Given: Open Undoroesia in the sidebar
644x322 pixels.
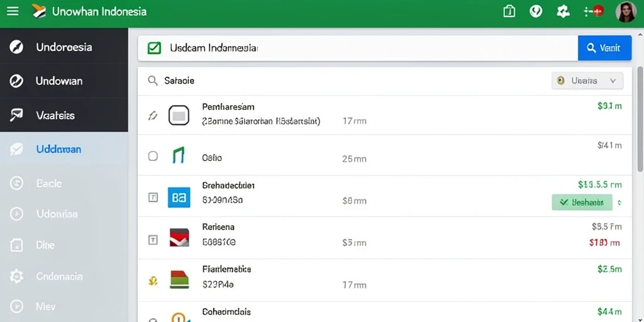Looking at the screenshot, I should coord(64,47).
